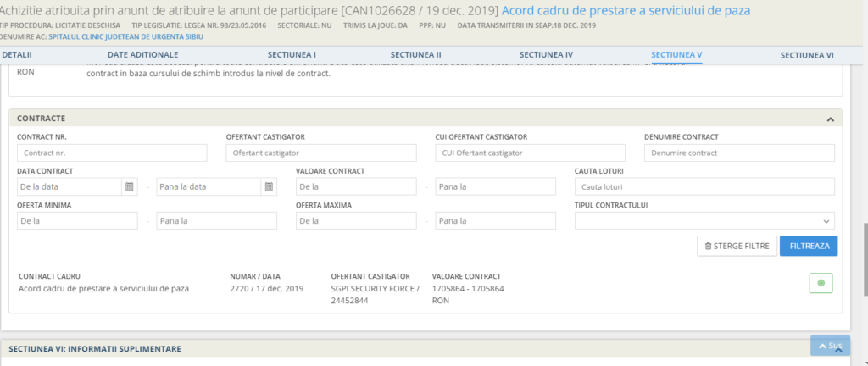Open the Date aditionale tab
868x366 pixels.
point(142,54)
